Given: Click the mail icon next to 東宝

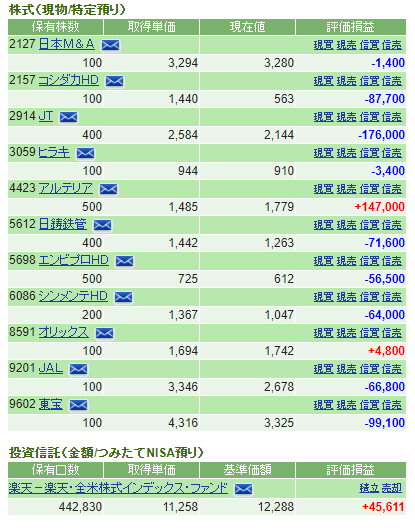Looking at the screenshot, I should click(x=78, y=405).
